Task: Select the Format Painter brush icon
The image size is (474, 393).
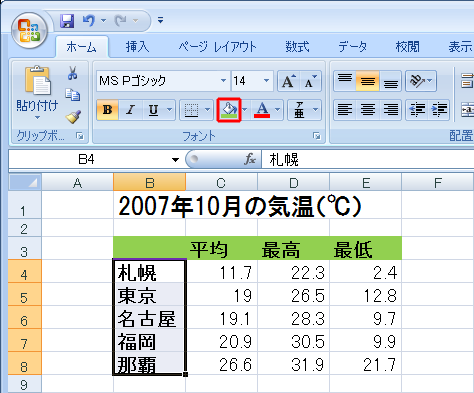Action: coord(73,117)
